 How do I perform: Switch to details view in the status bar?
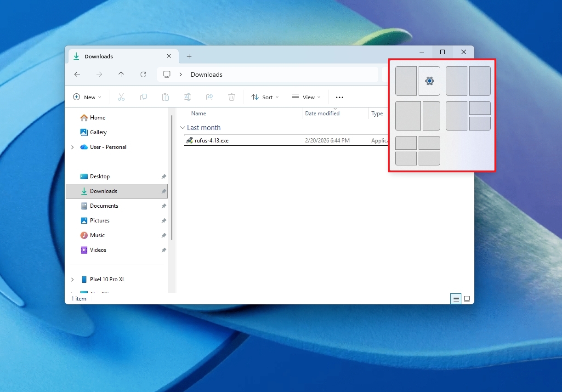click(x=455, y=299)
